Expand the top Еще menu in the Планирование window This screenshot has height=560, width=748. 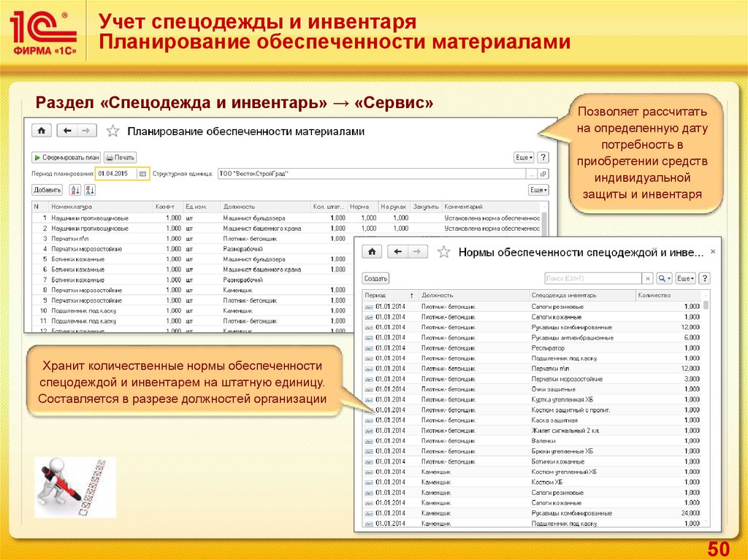(x=523, y=157)
